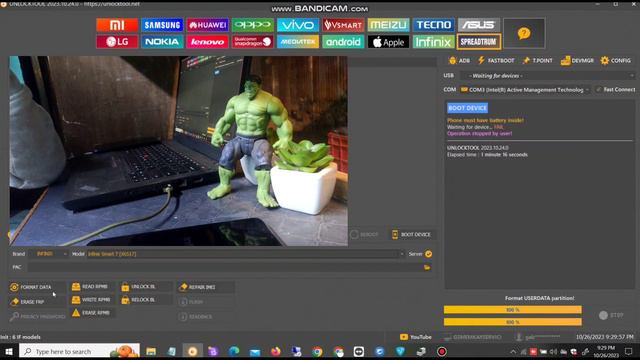Click into the PAC file path field
Image resolution: width=640 pixels, height=360 pixels.
pos(224,267)
